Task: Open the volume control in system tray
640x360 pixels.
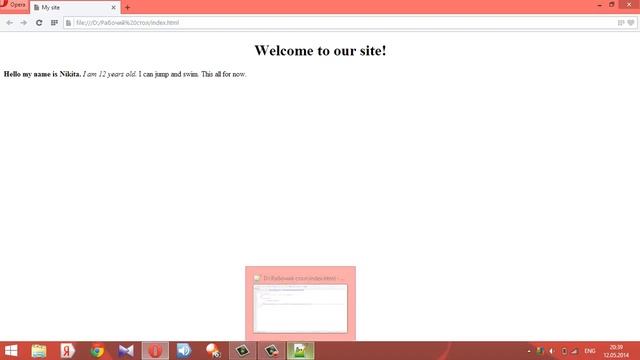Action: 551,351
